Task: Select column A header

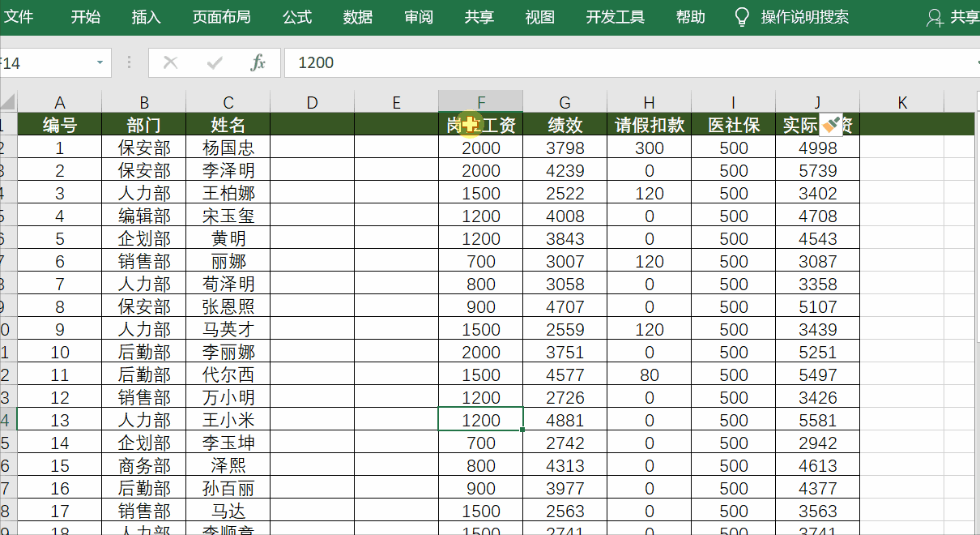Action: pyautogui.click(x=60, y=102)
